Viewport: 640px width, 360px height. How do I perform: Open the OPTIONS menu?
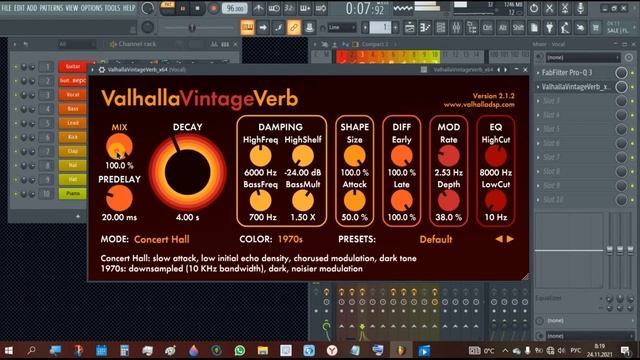91,8
